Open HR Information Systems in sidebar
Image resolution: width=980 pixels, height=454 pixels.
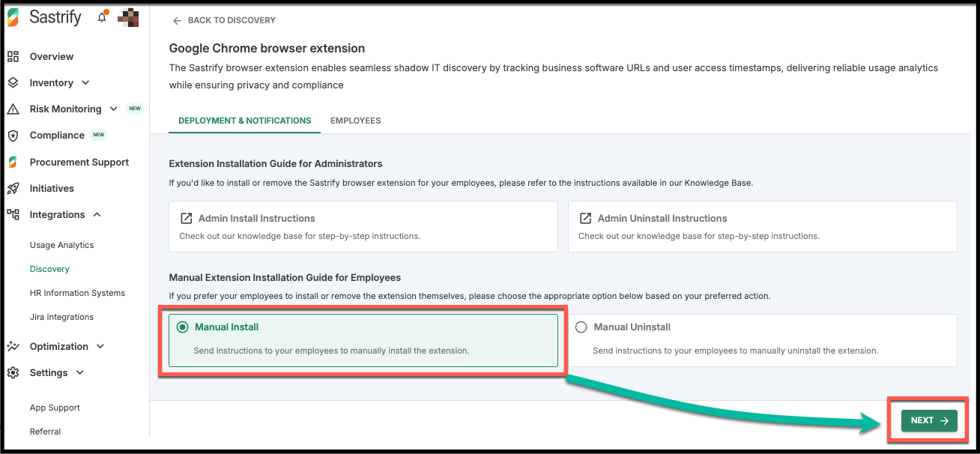pyautogui.click(x=77, y=293)
